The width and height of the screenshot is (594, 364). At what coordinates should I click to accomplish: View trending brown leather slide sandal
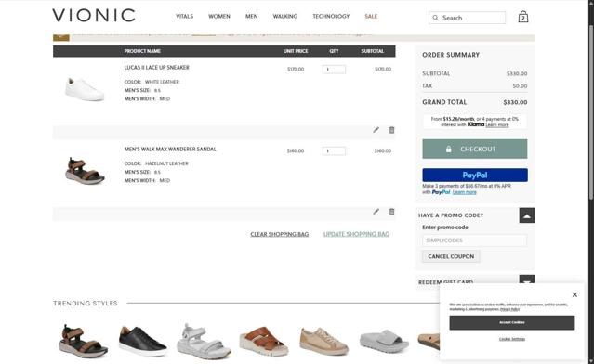click(264, 341)
